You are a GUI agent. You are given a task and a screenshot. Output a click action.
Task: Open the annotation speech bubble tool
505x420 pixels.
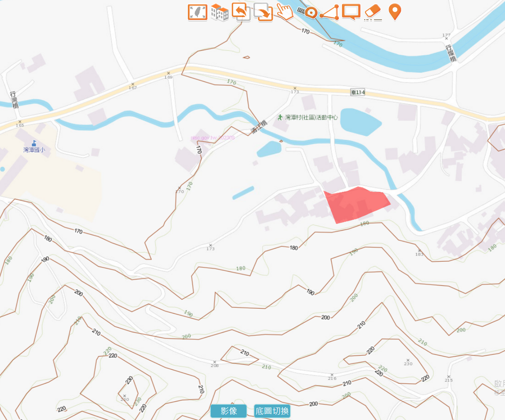point(351,12)
